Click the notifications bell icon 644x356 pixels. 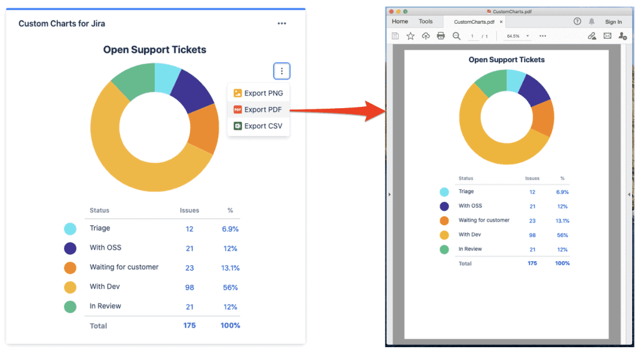[592, 21]
